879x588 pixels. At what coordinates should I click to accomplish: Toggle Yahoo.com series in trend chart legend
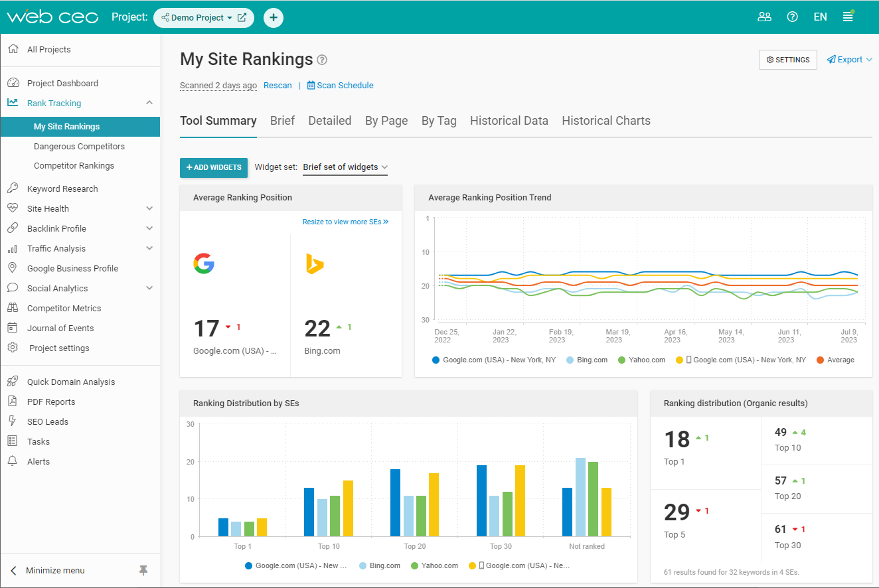(x=641, y=360)
